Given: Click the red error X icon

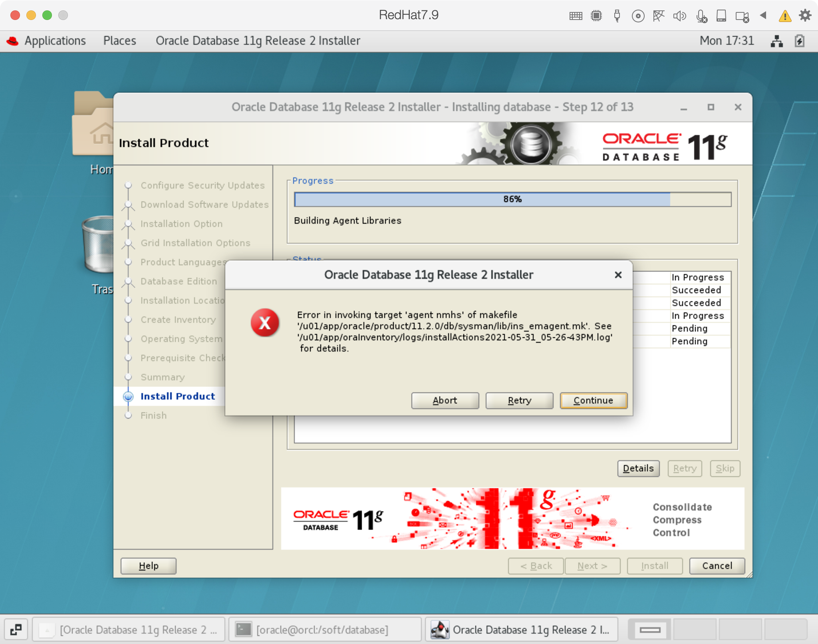Looking at the screenshot, I should pyautogui.click(x=264, y=322).
